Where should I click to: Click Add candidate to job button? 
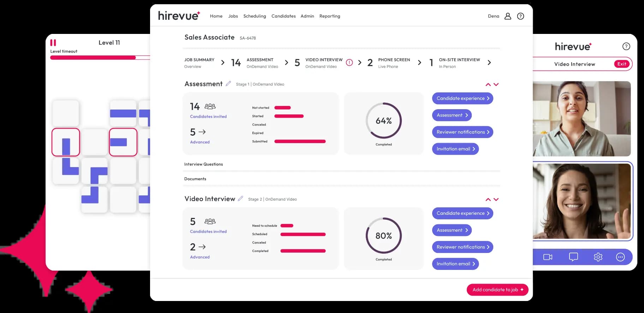pos(497,290)
